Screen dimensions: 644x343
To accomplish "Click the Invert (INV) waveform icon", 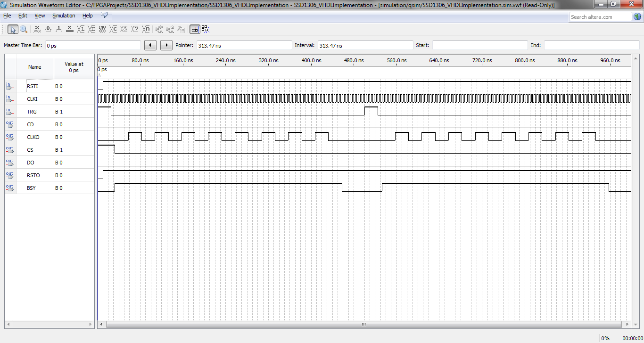I will point(103,29).
